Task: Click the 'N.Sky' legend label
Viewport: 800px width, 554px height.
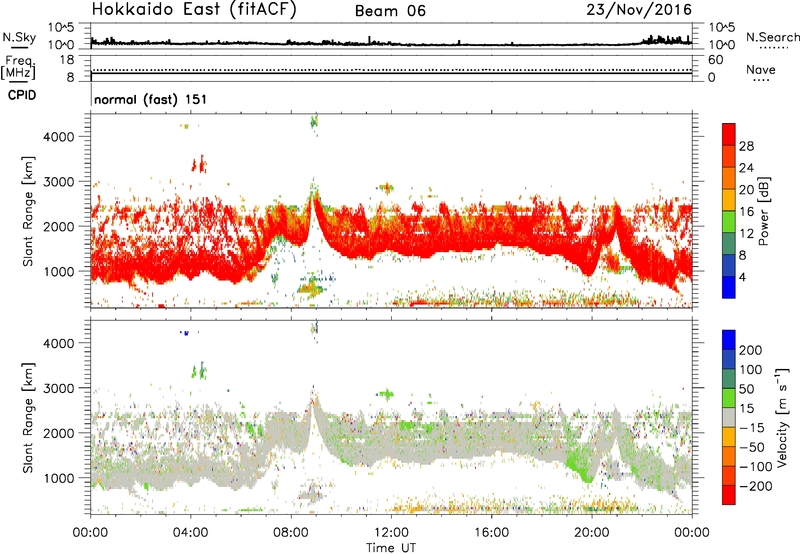Action: (x=19, y=37)
